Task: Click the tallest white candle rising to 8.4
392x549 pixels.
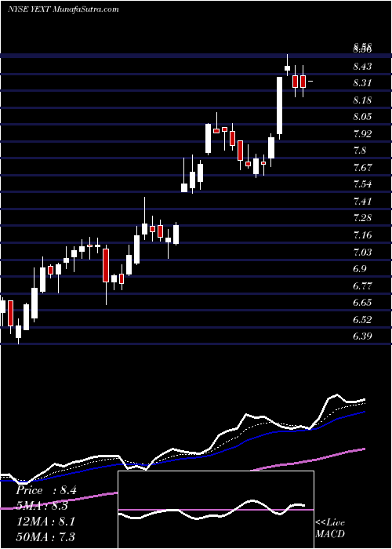Action: point(279,105)
